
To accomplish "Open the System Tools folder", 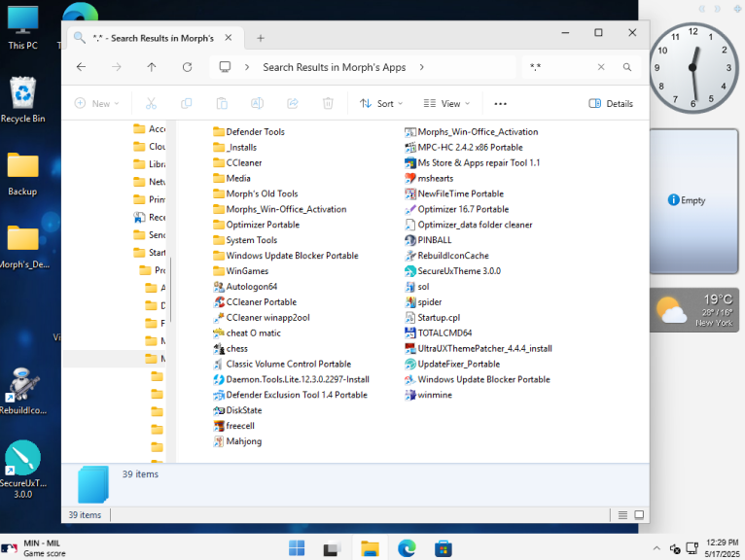I will pyautogui.click(x=245, y=240).
